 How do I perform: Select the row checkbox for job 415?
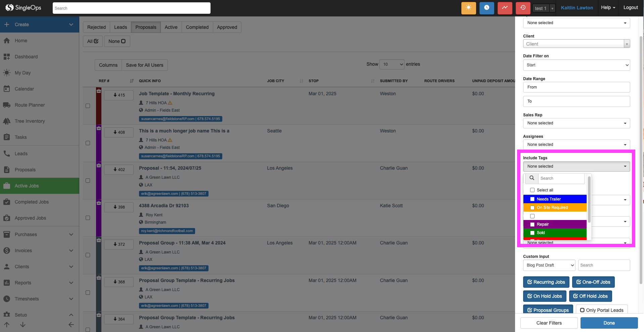coord(88,106)
